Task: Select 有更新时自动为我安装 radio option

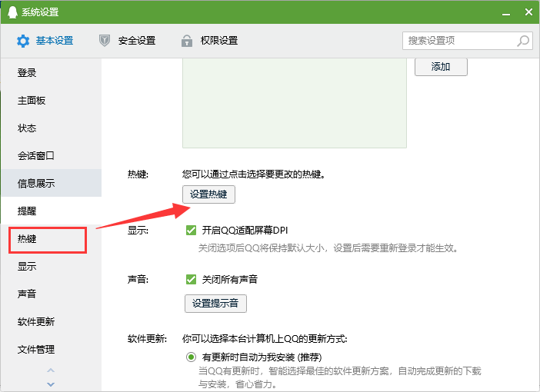Action: click(192, 357)
